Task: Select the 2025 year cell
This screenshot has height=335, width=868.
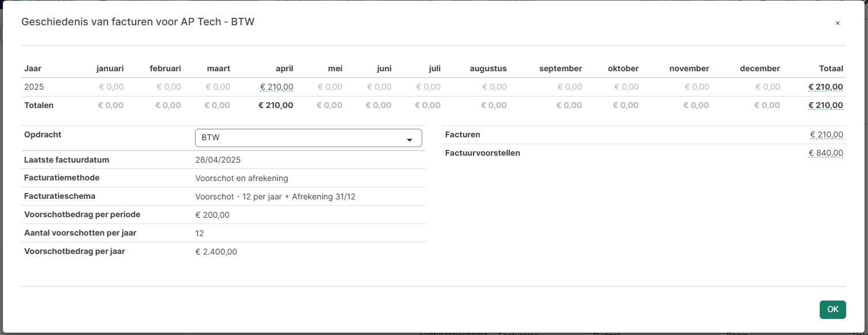Action: point(34,87)
